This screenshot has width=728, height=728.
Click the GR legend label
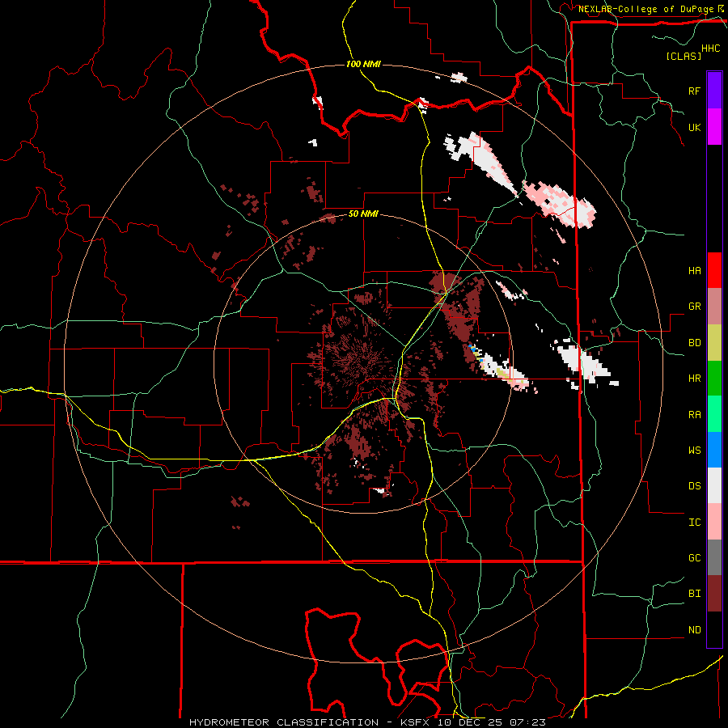click(694, 307)
